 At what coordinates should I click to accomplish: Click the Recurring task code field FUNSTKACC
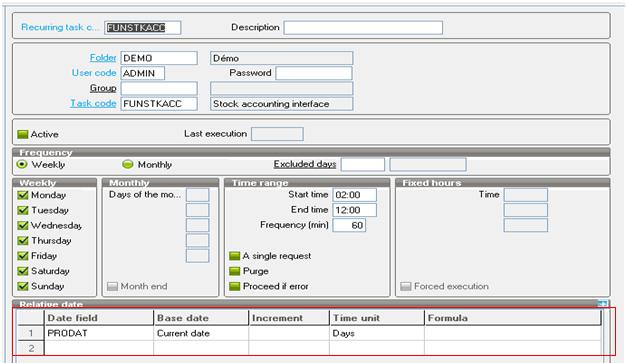(142, 28)
